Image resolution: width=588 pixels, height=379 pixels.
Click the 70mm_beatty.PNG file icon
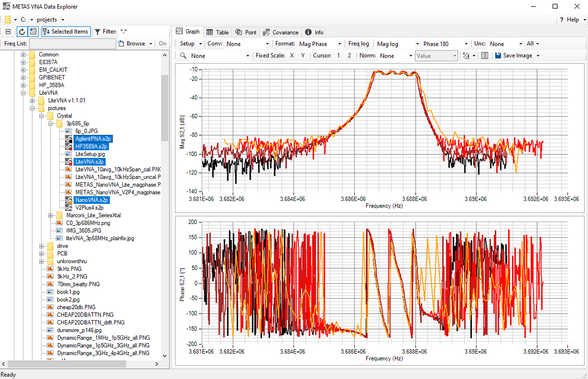(x=50, y=284)
